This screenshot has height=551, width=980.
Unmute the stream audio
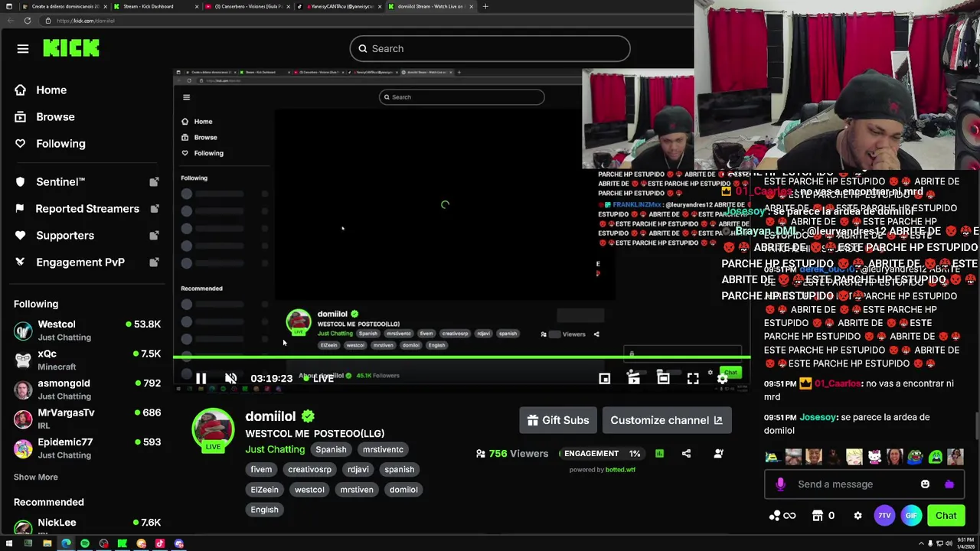(x=230, y=378)
